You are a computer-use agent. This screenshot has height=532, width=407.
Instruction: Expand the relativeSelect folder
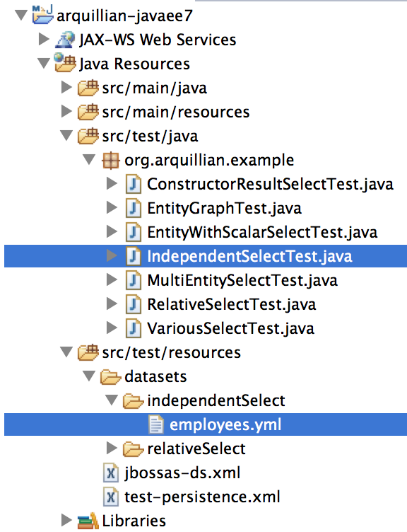(112, 449)
